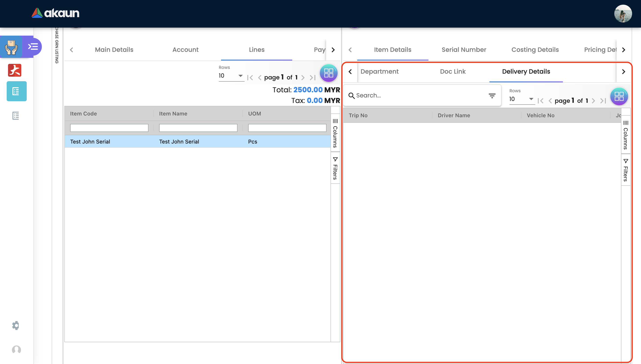Open the user account sidebar icon
Screen dimensions: 641x364
pos(16,349)
